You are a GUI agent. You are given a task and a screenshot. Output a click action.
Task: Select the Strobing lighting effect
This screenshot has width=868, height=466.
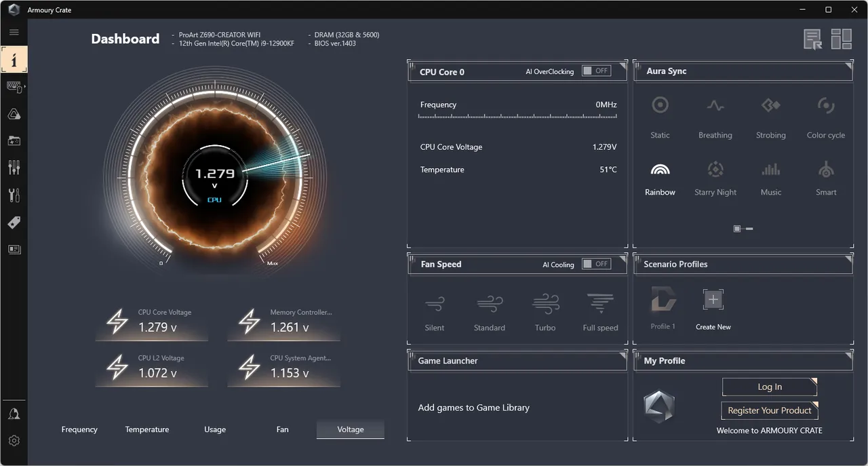click(771, 117)
